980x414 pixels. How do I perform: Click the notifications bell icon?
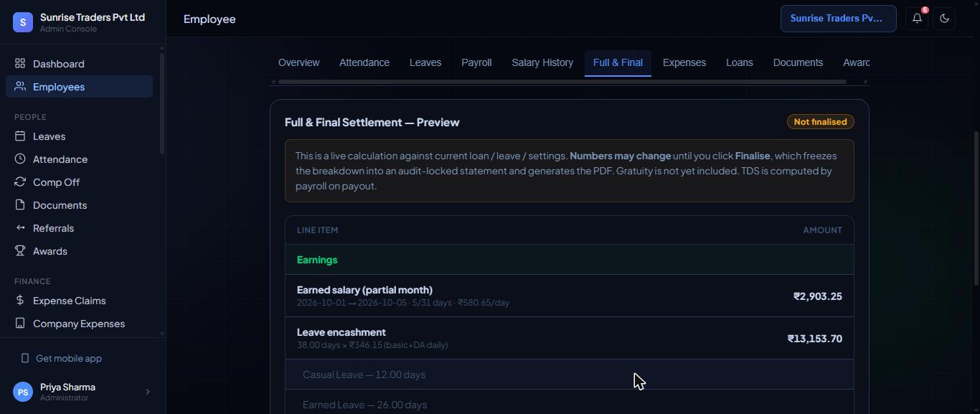click(x=917, y=19)
